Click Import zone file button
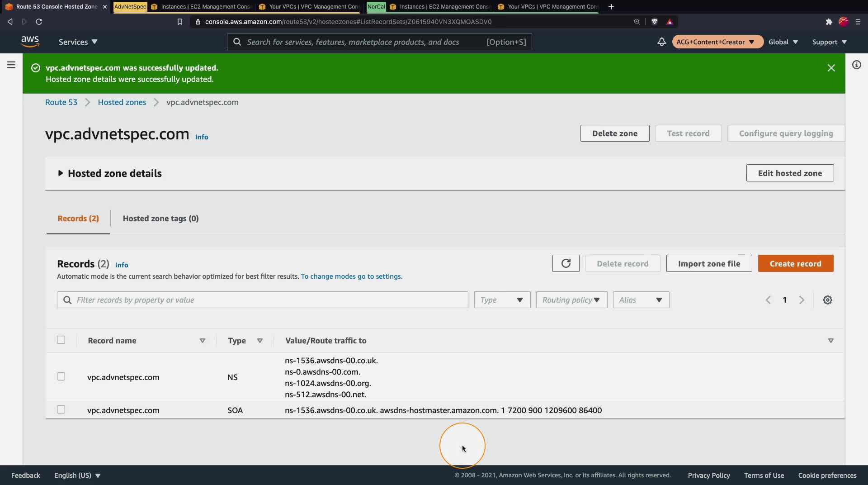The image size is (868, 485). (x=709, y=263)
